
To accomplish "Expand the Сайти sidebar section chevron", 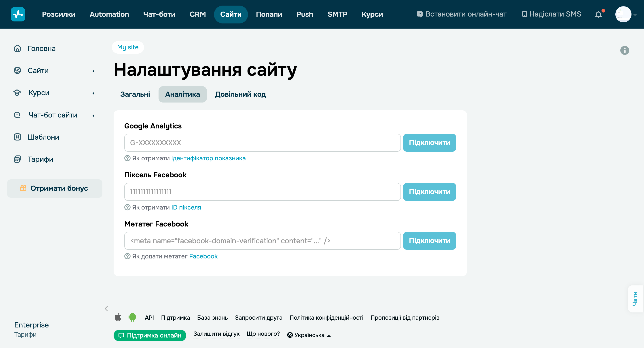I will [93, 71].
